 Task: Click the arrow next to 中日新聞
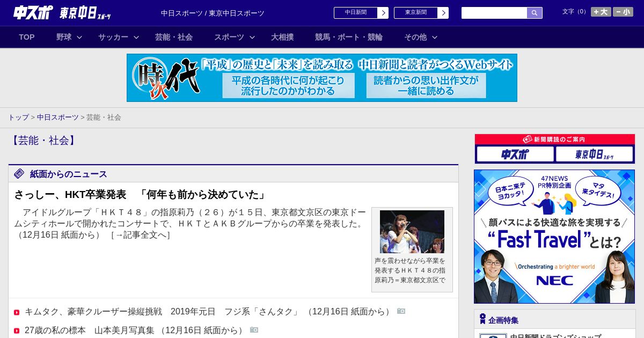(x=383, y=13)
